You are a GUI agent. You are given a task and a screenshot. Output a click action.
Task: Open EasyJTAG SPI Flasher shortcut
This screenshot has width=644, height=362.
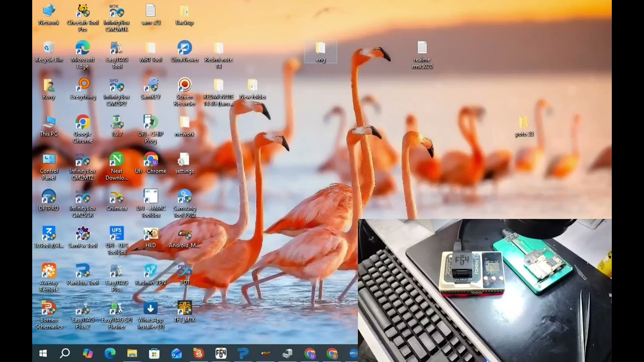tap(117, 315)
